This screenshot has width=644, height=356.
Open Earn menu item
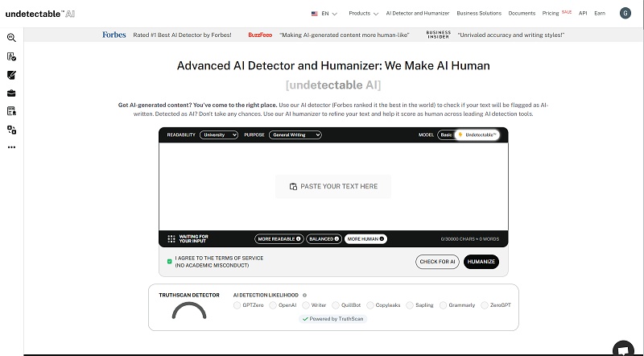click(x=600, y=13)
